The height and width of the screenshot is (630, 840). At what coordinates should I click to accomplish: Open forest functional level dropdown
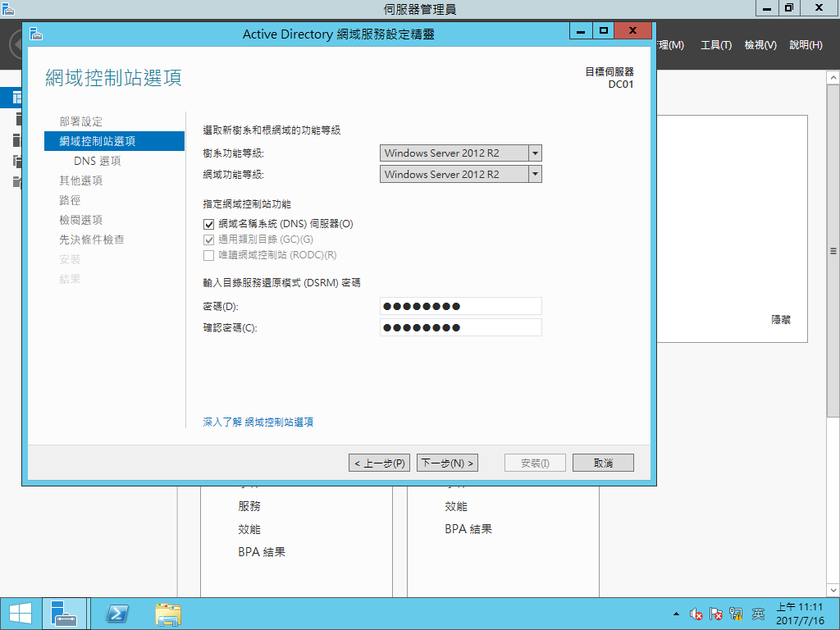click(461, 153)
